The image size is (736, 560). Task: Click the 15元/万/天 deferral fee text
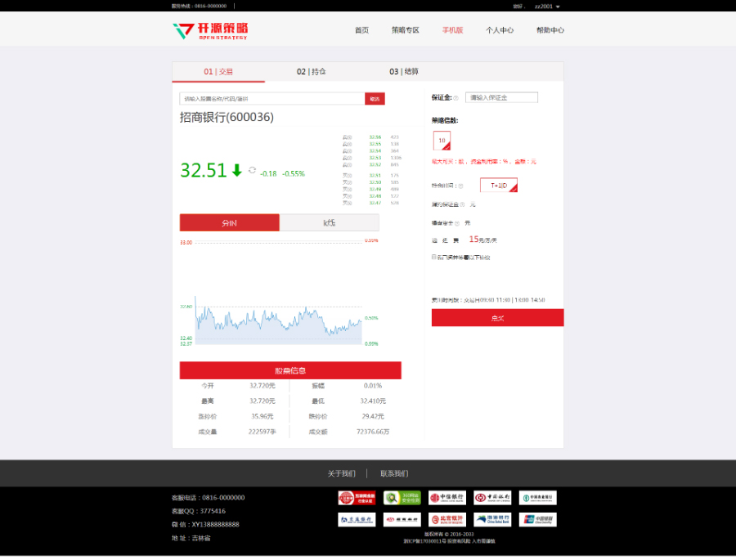[483, 240]
